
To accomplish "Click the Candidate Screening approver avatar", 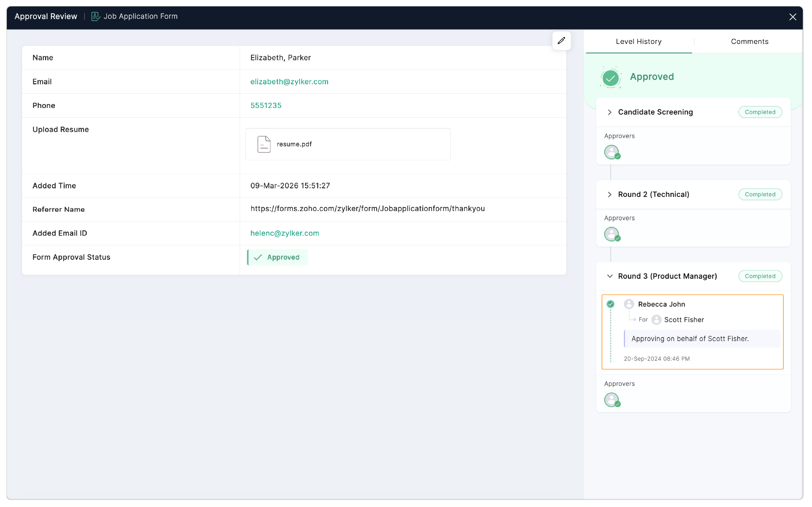I will 612,152.
